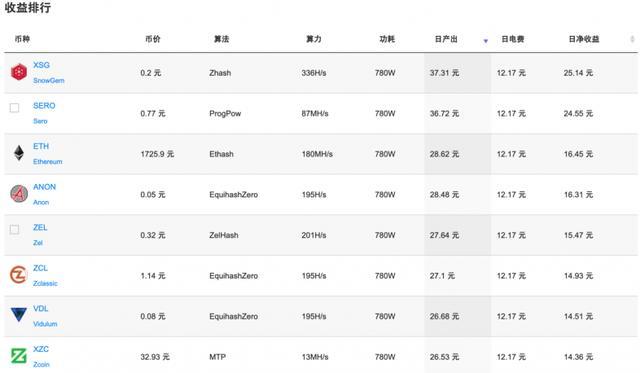Click the ANON coin logo icon

(x=19, y=194)
